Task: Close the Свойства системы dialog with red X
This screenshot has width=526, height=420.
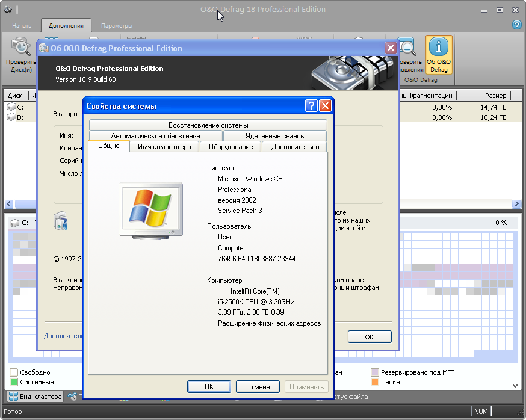Action: tap(326, 106)
